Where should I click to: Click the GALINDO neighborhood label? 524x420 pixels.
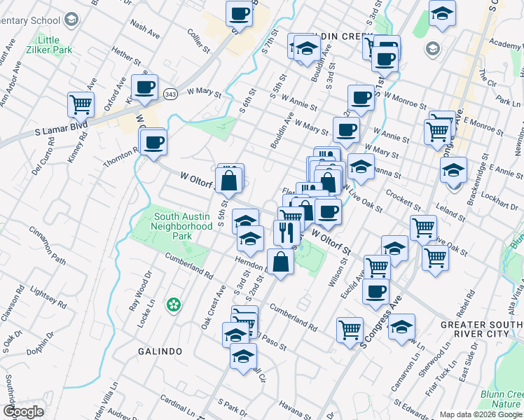pos(160,351)
